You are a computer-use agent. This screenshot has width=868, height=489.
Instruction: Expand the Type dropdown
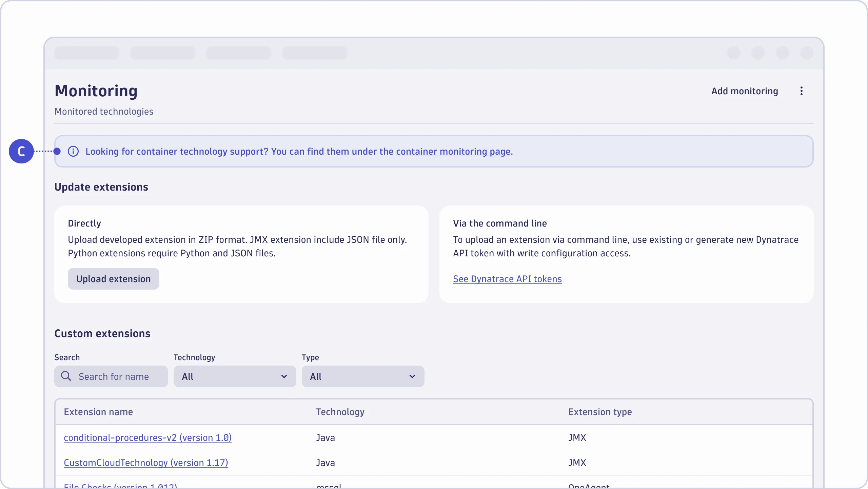363,376
